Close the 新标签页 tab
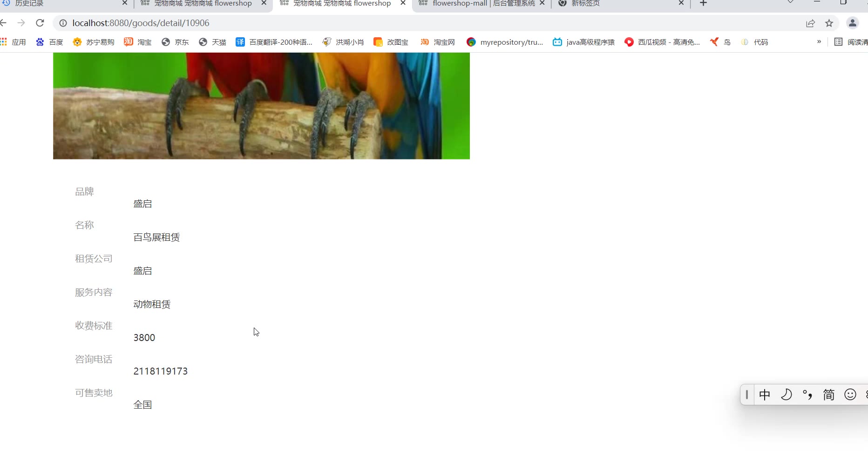Image resolution: width=868 pixels, height=464 pixels. [x=681, y=3]
